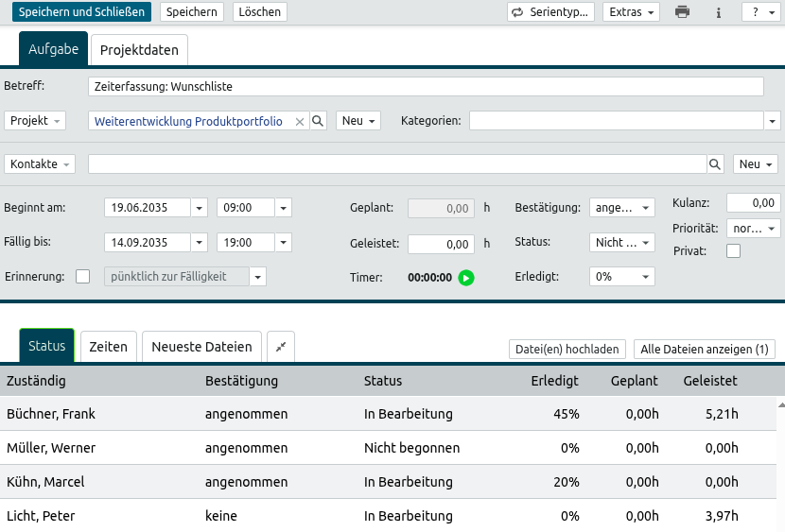Screen dimensions: 785x532
Task: Click the info icon in toolbar
Action: click(719, 12)
